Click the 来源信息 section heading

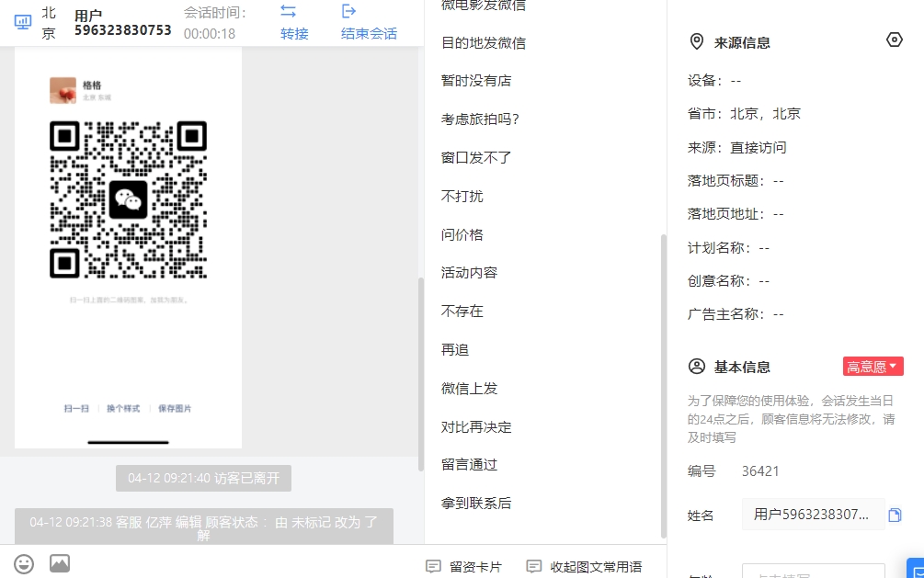click(742, 42)
